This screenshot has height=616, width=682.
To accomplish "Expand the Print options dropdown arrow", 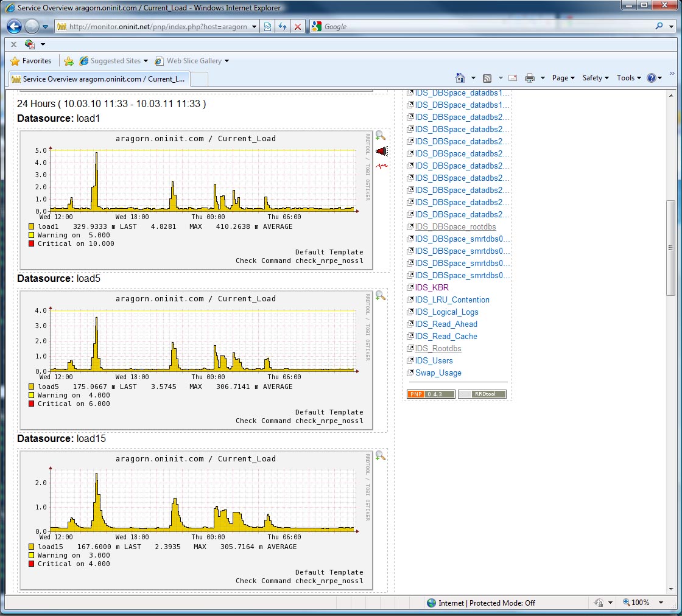I will click(x=543, y=79).
